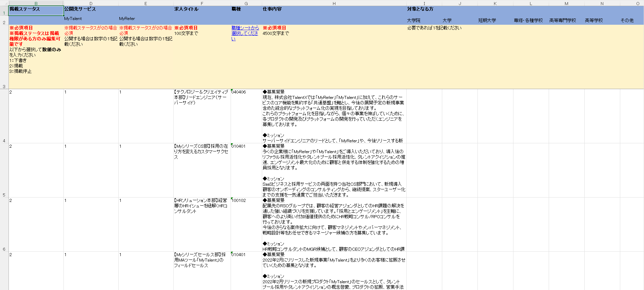Select the MyTalent sub-header cell
644x290 pixels.
pyautogui.click(x=91, y=19)
